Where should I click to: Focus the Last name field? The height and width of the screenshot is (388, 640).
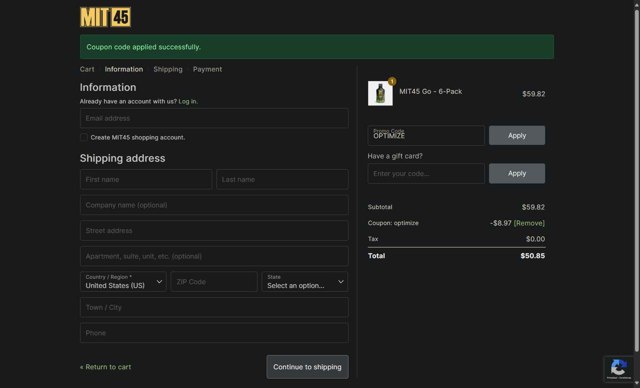(x=282, y=180)
